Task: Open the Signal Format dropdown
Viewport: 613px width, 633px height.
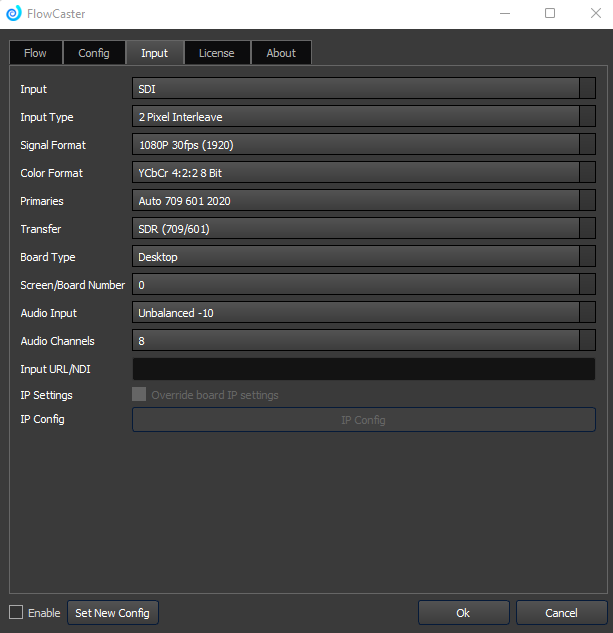Action: point(363,145)
